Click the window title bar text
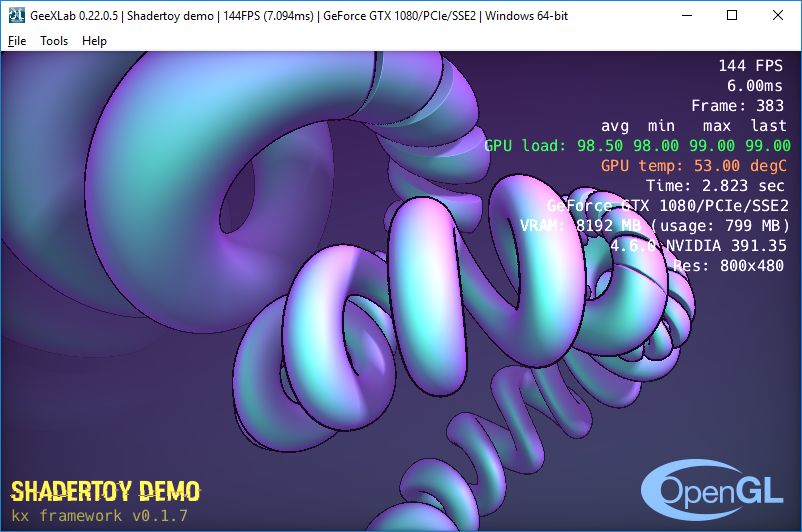The image size is (802, 532). point(299,16)
